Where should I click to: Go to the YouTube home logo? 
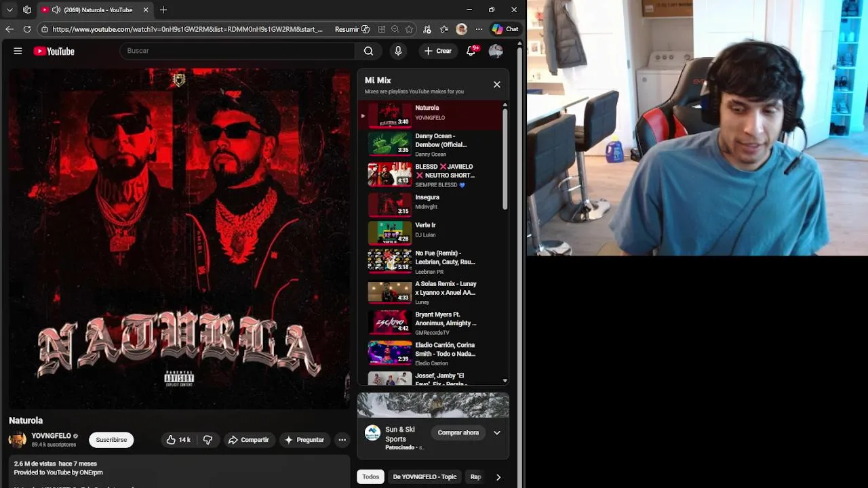(x=54, y=51)
